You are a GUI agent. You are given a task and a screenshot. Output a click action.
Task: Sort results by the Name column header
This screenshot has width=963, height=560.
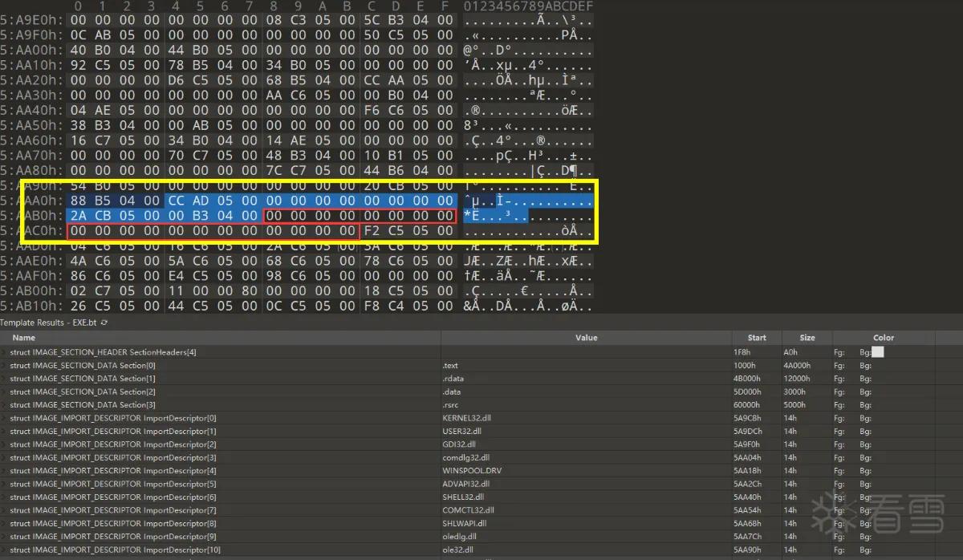pos(24,338)
